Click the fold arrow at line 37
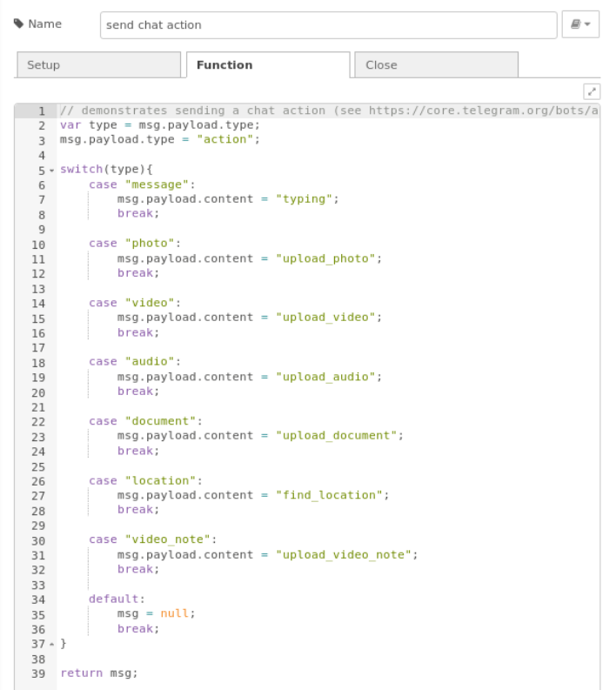Image resolution: width=616 pixels, height=690 pixels. click(x=51, y=643)
